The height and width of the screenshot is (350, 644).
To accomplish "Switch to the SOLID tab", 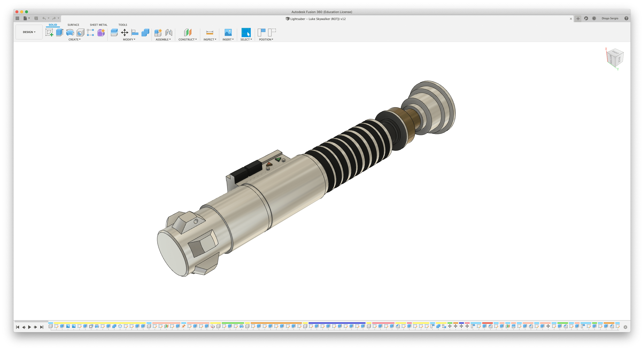I will pos(53,25).
